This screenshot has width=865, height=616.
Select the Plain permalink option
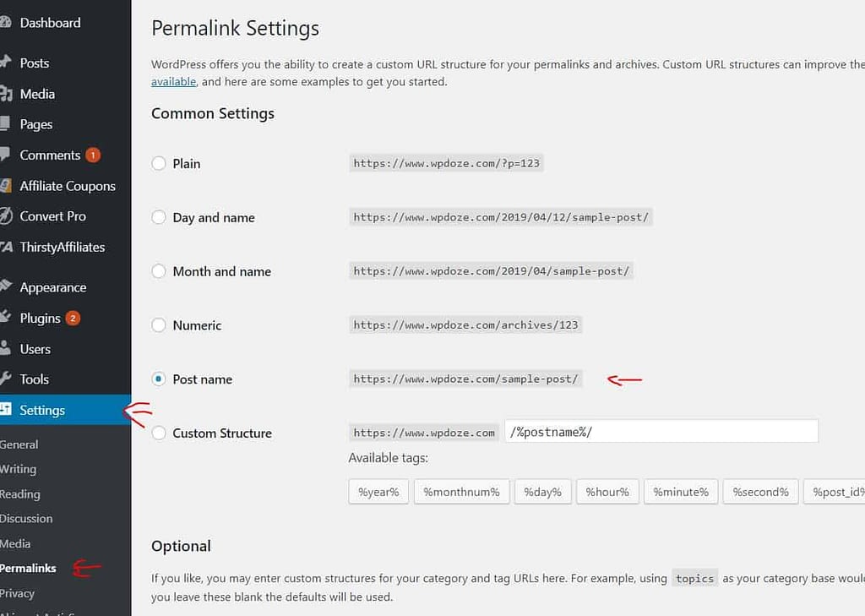(x=158, y=163)
